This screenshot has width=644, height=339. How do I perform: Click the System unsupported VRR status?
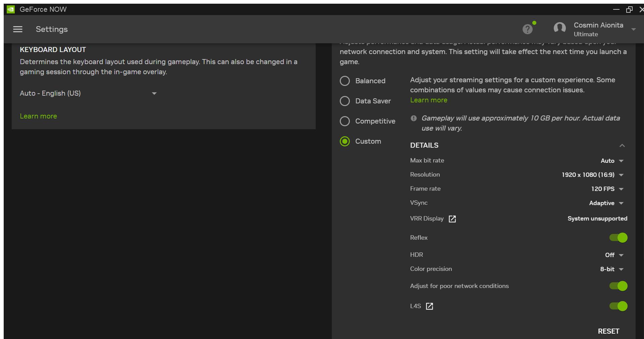(x=597, y=219)
